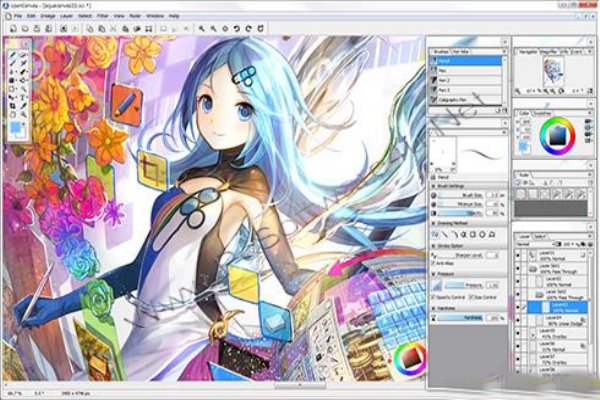Toggle the Anti Alias checkbox
600x400 pixels.
(434, 263)
